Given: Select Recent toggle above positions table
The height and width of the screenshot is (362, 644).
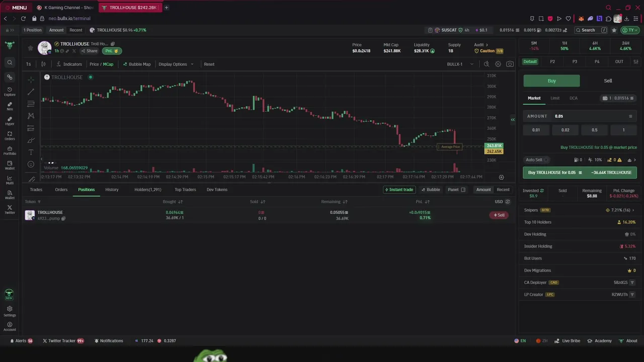Looking at the screenshot, I should pyautogui.click(x=503, y=190).
